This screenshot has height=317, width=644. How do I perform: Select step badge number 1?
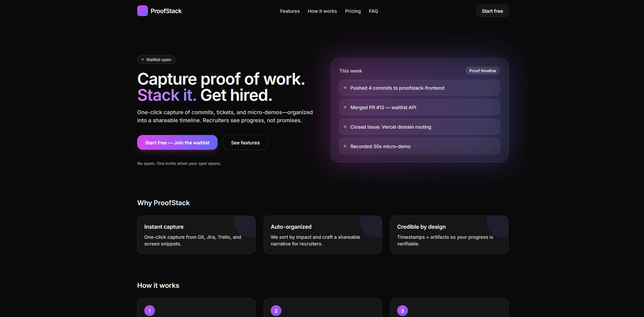[x=150, y=311]
